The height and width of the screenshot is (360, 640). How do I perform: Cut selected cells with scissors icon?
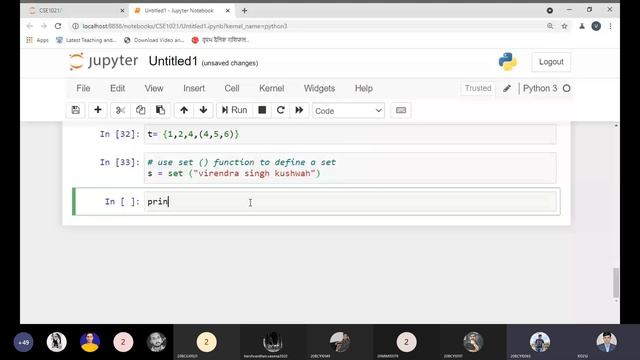120,110
